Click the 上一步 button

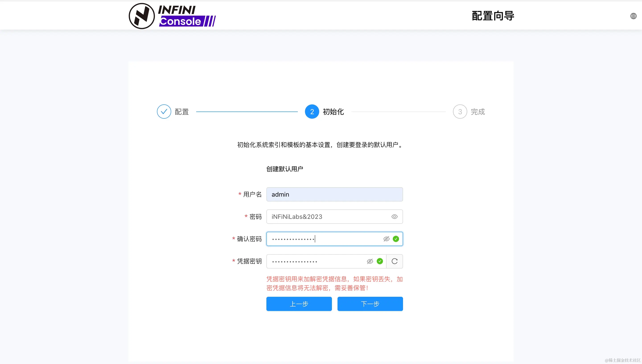(x=299, y=304)
